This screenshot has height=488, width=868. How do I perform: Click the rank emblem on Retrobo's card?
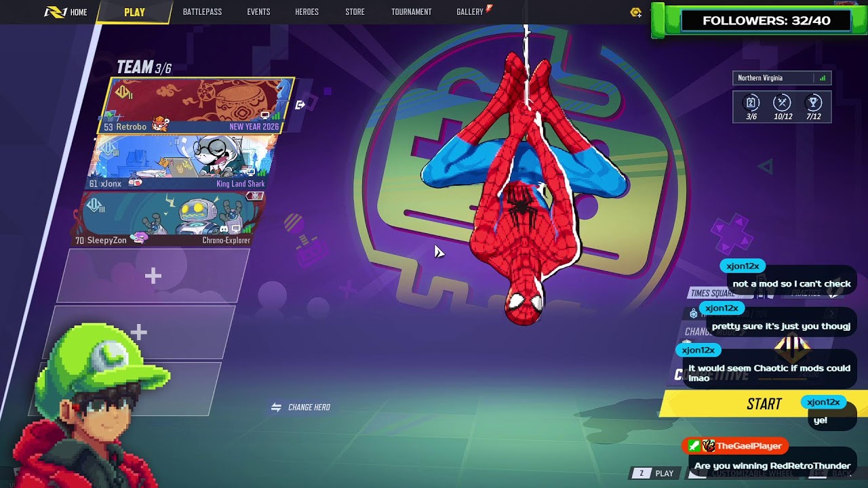(123, 93)
